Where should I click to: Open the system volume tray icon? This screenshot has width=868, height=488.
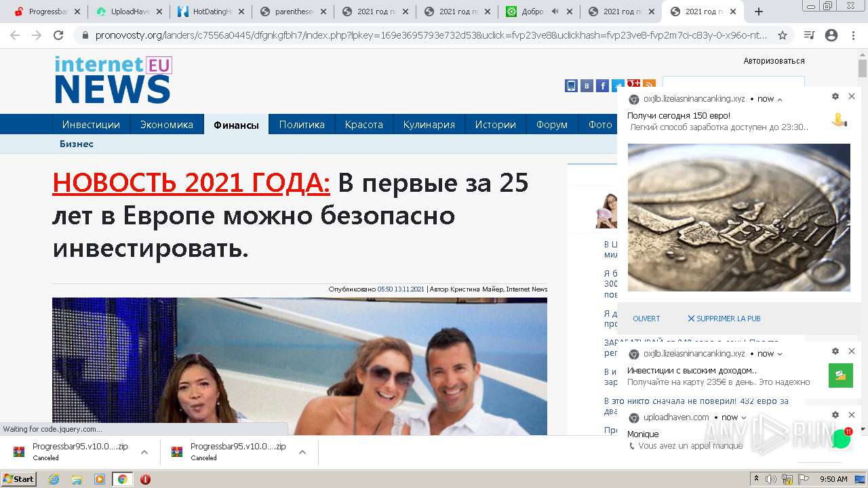tap(771, 479)
